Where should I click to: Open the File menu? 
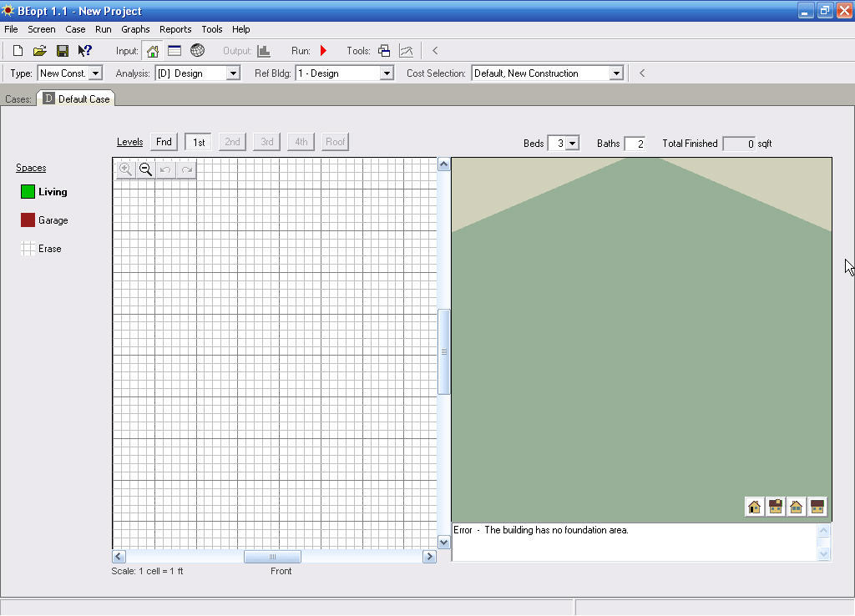pyautogui.click(x=11, y=29)
